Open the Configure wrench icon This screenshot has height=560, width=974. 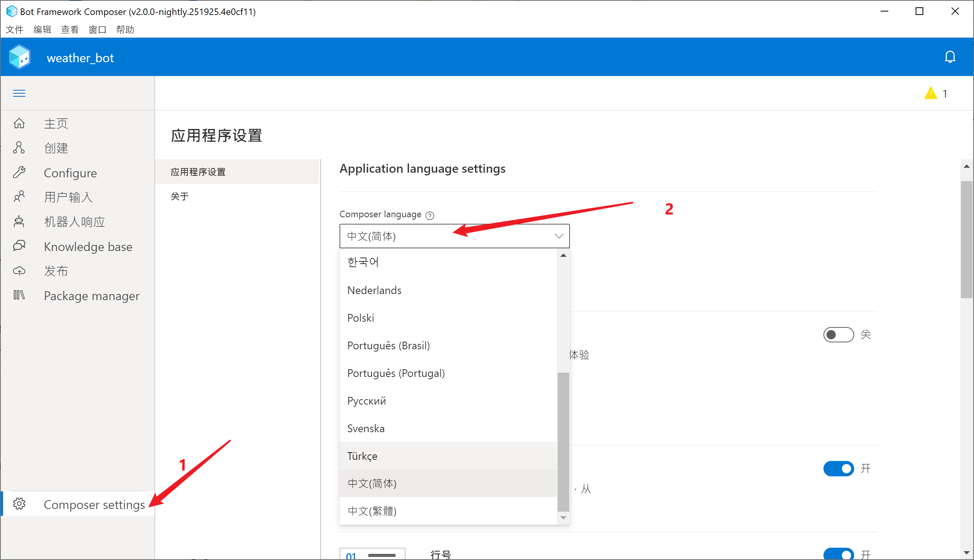tap(70, 173)
